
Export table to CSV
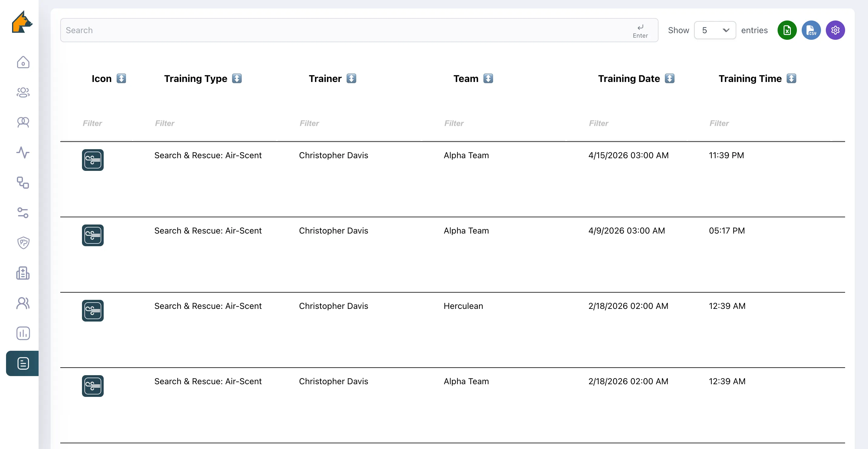[811, 30]
